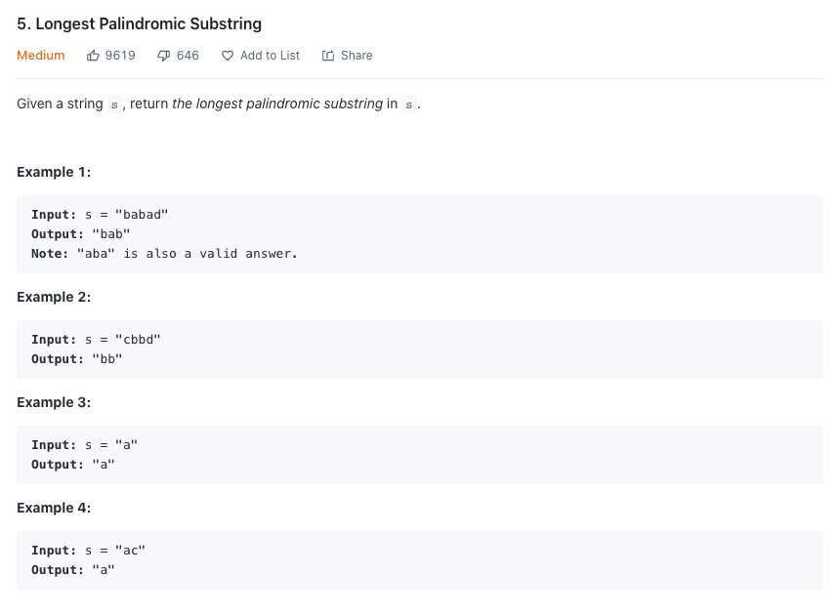
Task: Click the Example 1: heading
Action: pos(54,172)
